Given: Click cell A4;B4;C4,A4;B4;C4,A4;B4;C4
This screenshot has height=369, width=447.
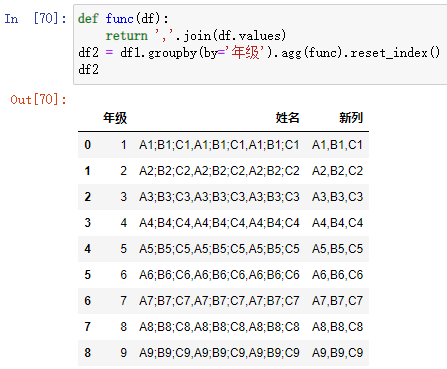Looking at the screenshot, I should 219,223.
